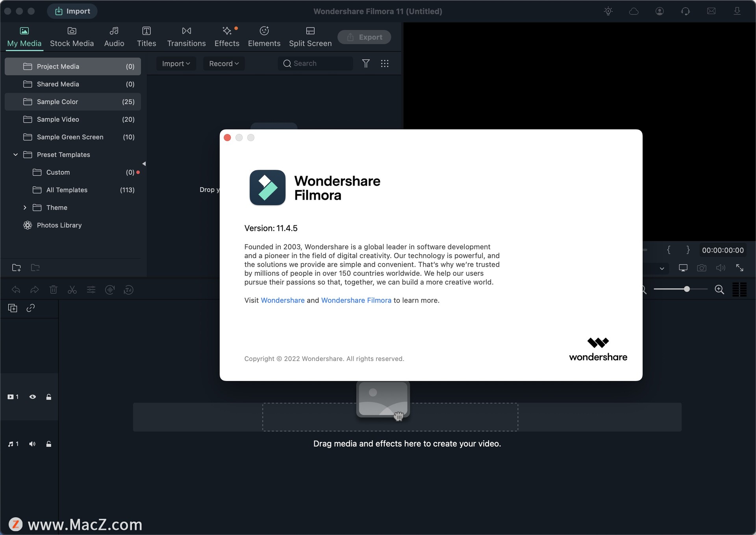The image size is (756, 535).
Task: Set mark-in with left brace icon
Action: [669, 250]
